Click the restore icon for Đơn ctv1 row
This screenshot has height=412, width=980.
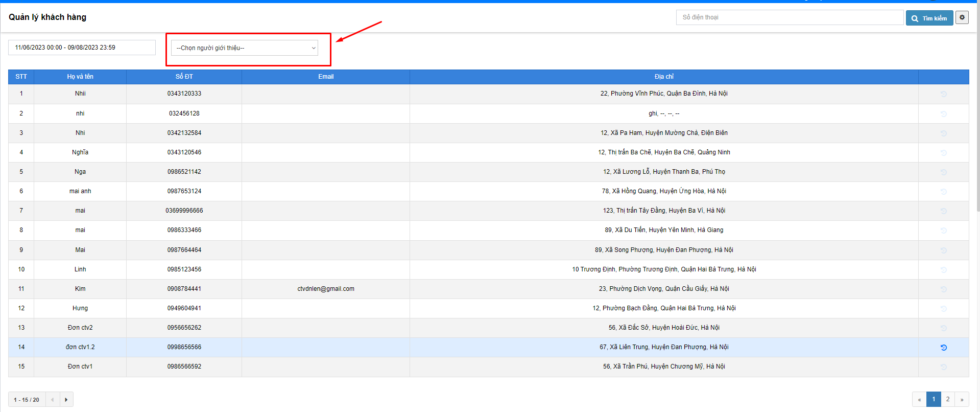944,367
